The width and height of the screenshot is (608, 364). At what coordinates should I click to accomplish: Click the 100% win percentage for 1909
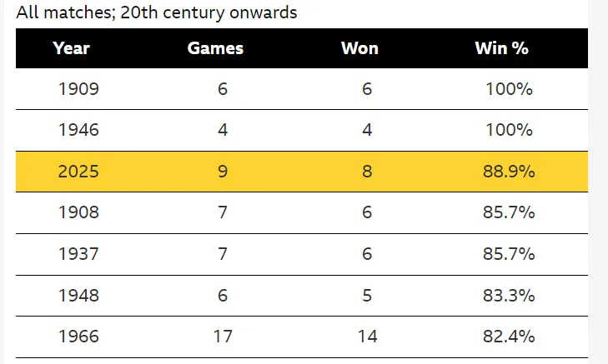click(509, 89)
